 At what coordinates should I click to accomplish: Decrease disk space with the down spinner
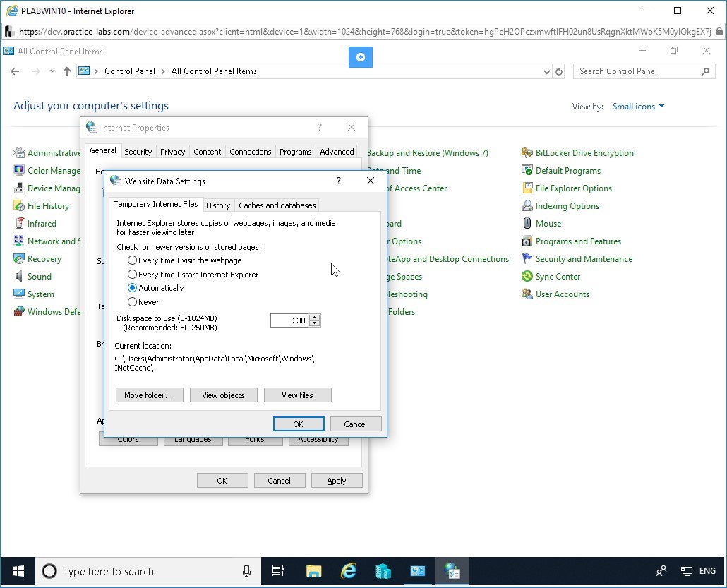point(315,323)
